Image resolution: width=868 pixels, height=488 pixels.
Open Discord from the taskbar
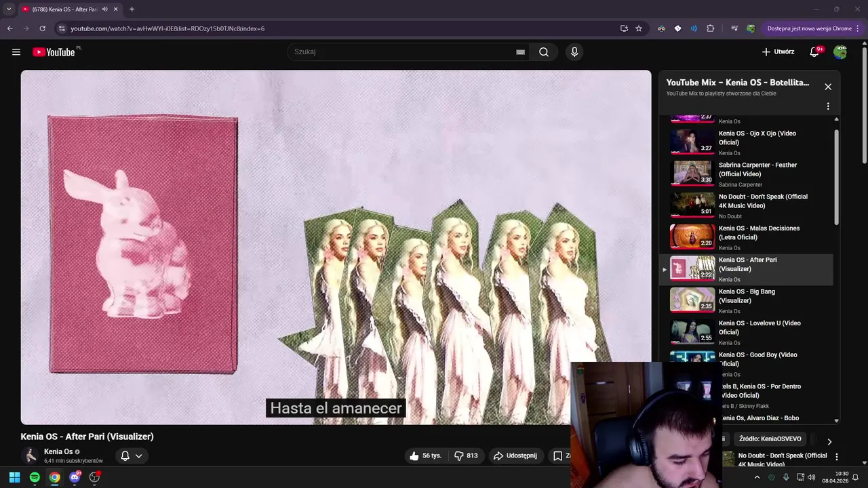click(x=75, y=477)
